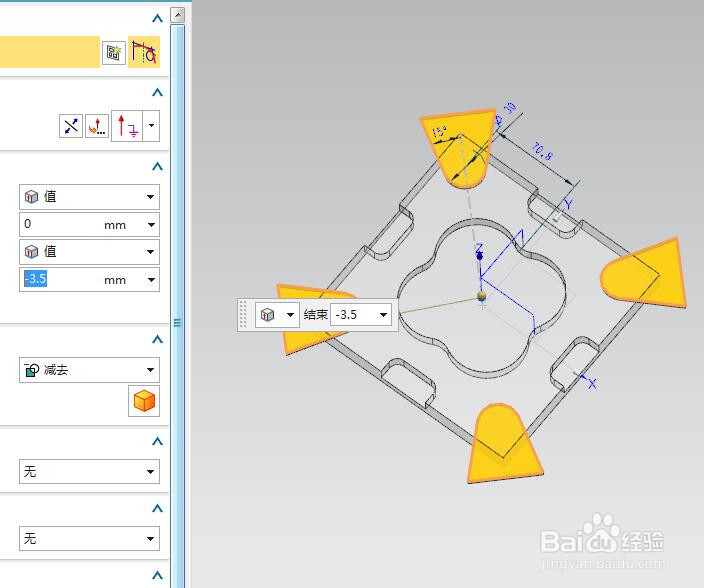Image resolution: width=704 pixels, height=588 pixels.
Task: Expand the bottom settings section chevron
Action: 157,575
